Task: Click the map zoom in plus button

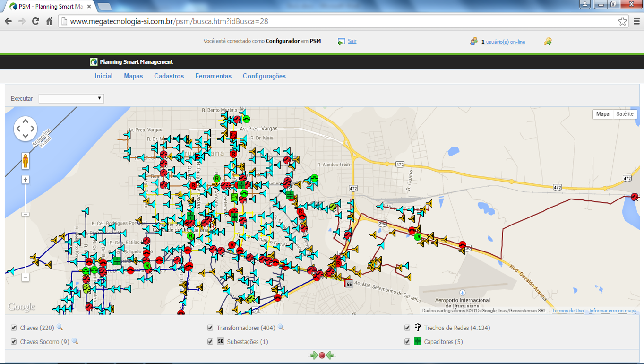Action: pyautogui.click(x=26, y=180)
